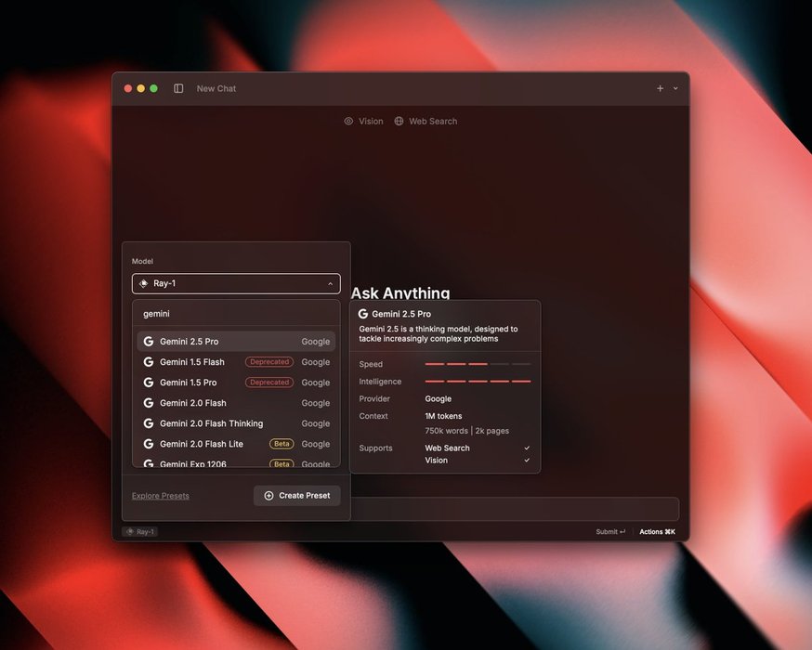Click the Google logo beside Gemini 2.5 Pro row
Screen dimensions: 812x650
(149, 342)
